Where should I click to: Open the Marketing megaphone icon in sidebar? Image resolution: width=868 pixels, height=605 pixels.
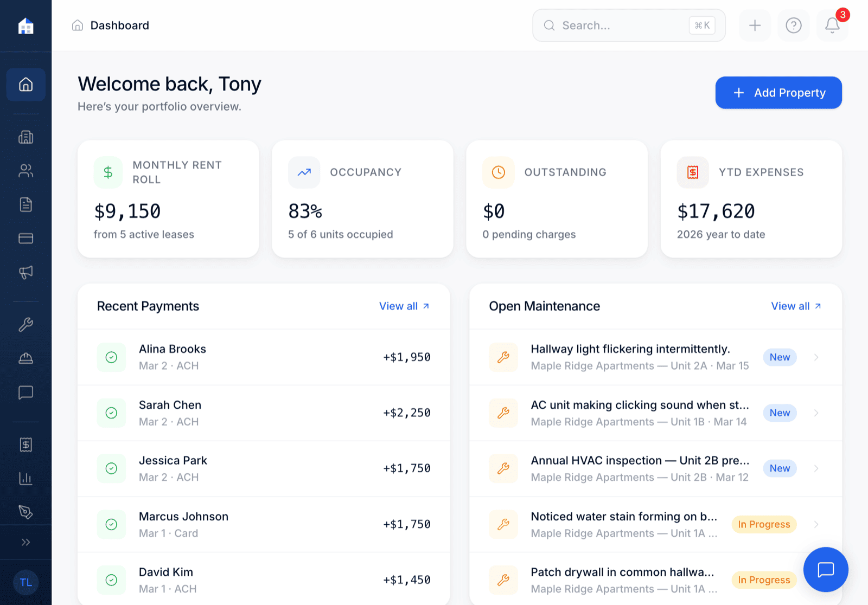pos(25,272)
